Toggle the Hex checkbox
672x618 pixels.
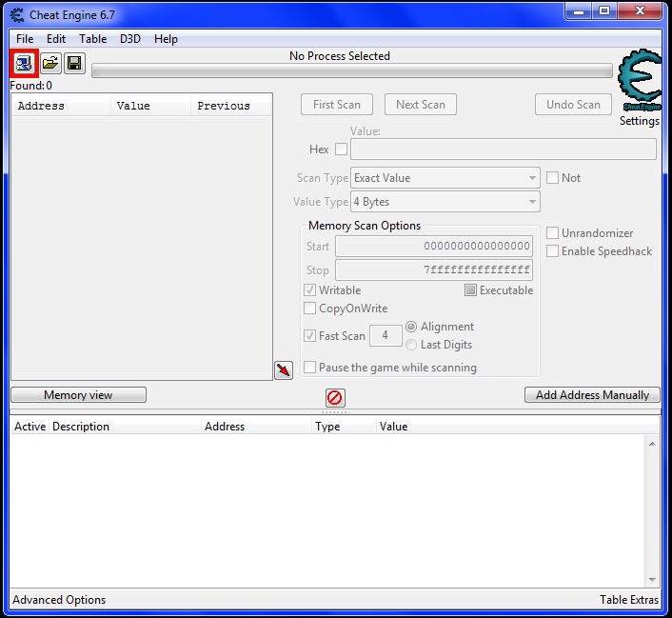click(x=341, y=150)
